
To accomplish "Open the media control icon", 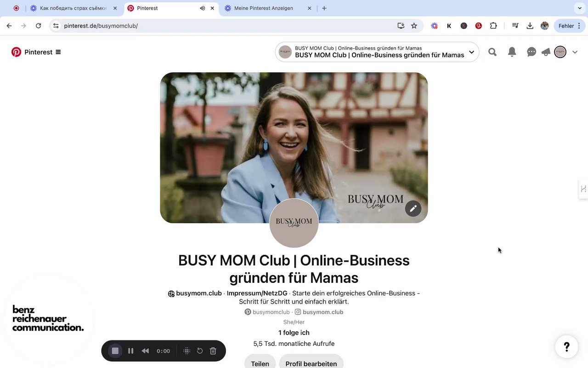I will [515, 26].
